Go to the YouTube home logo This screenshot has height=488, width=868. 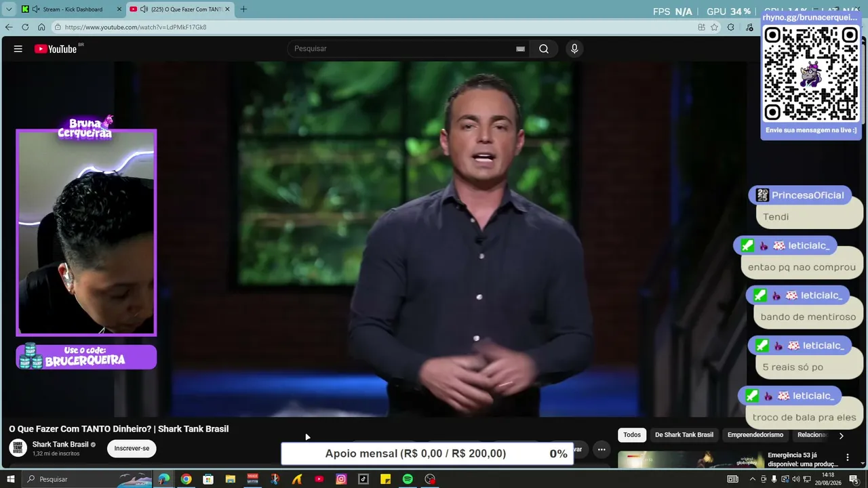click(56, 49)
